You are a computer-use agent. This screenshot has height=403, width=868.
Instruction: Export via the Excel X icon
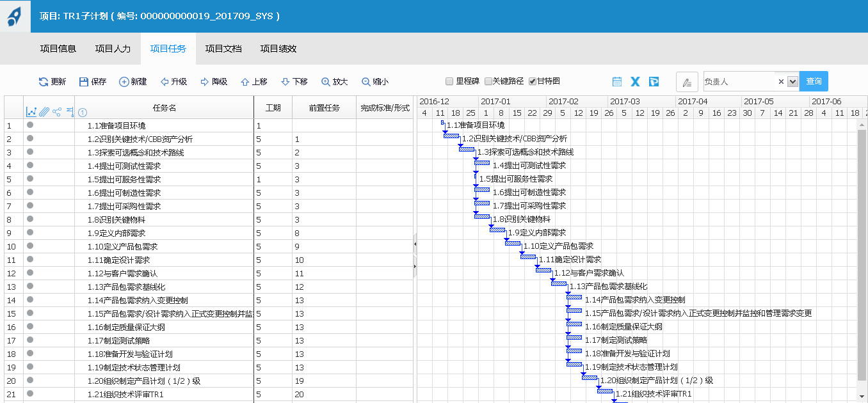[635, 82]
